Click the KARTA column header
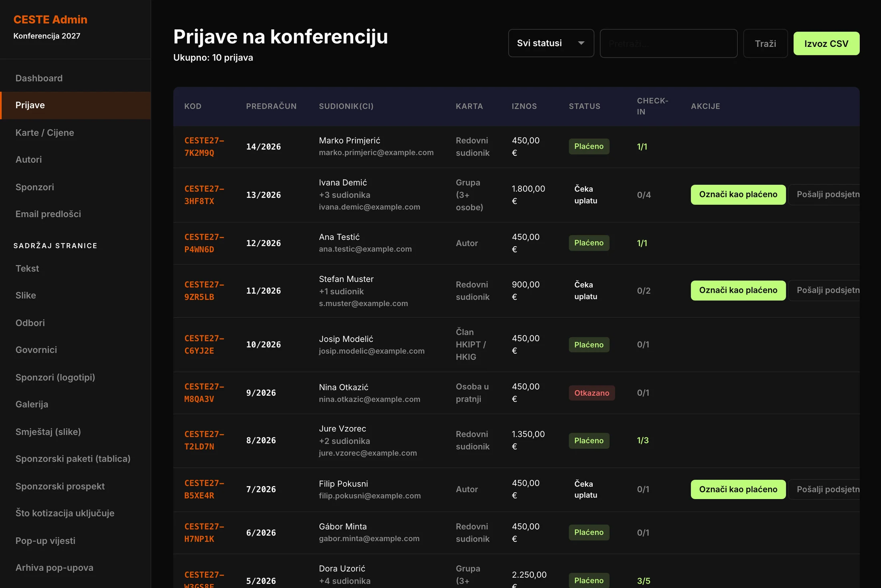The height and width of the screenshot is (588, 881). [x=469, y=106]
